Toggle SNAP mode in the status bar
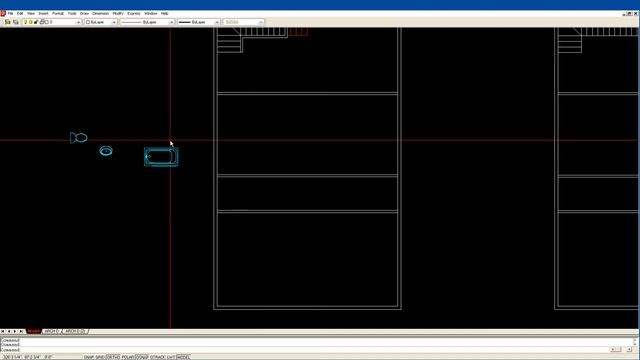 (89, 357)
